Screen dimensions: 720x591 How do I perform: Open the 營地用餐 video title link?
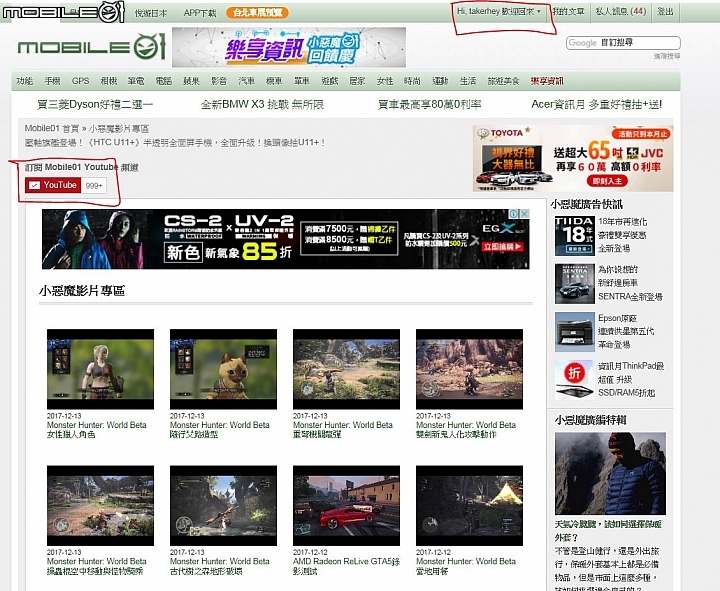coord(466,566)
